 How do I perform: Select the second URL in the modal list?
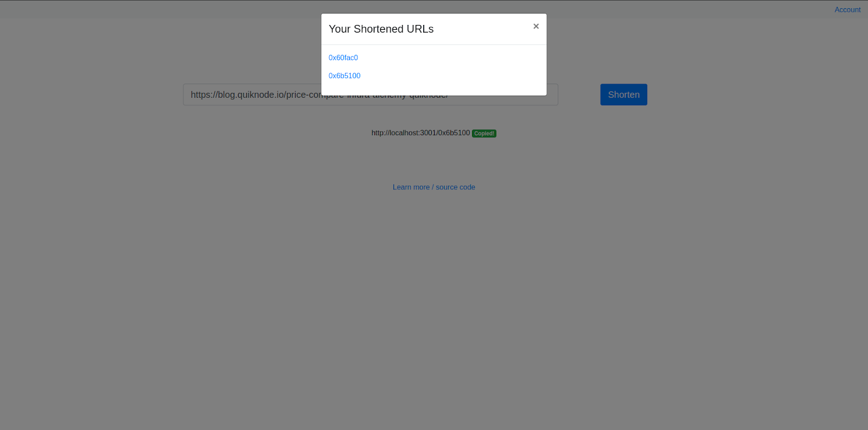pyautogui.click(x=344, y=76)
